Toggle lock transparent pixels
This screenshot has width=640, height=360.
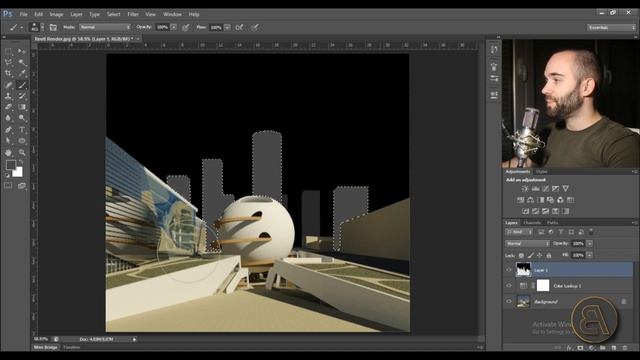[x=521, y=256]
